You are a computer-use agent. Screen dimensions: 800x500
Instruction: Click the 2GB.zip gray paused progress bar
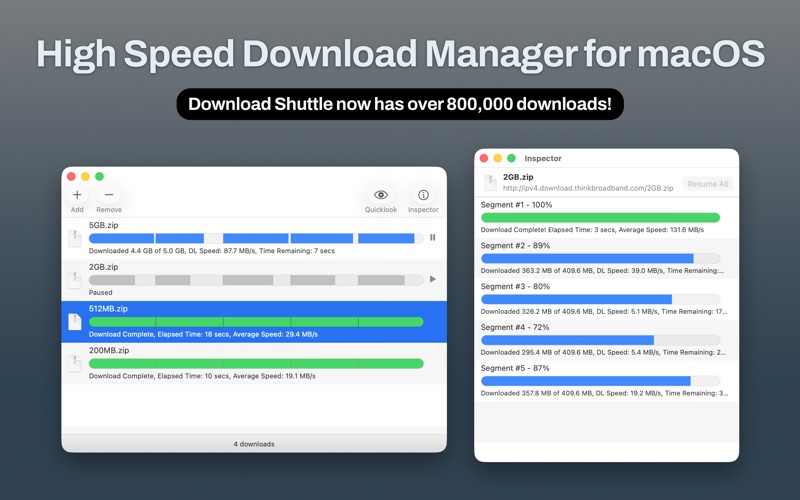(256, 280)
